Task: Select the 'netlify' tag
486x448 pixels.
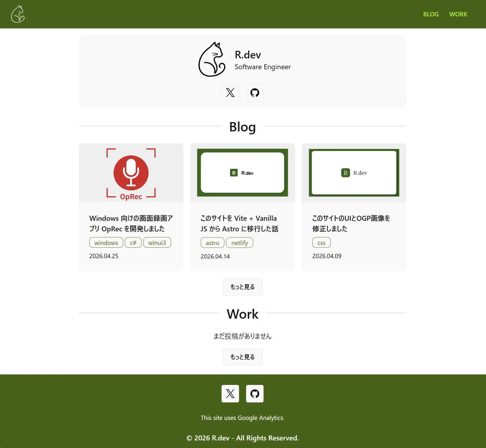Action: pos(240,243)
